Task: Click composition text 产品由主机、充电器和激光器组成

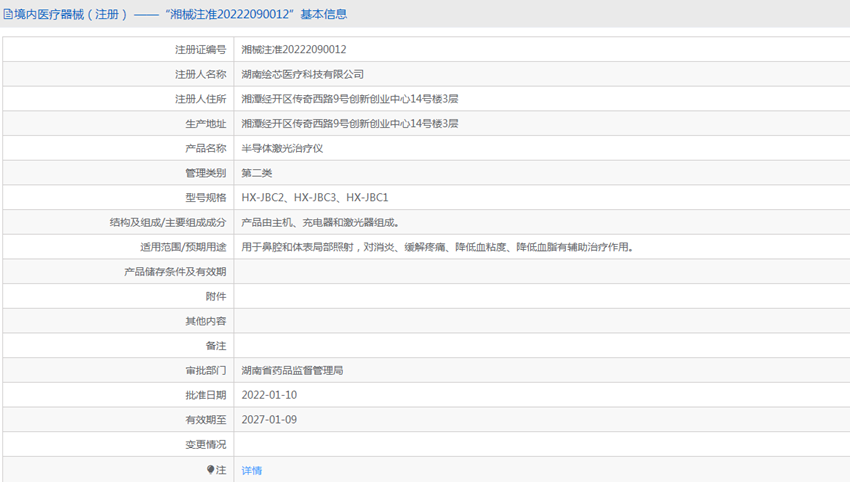Action: (320, 222)
